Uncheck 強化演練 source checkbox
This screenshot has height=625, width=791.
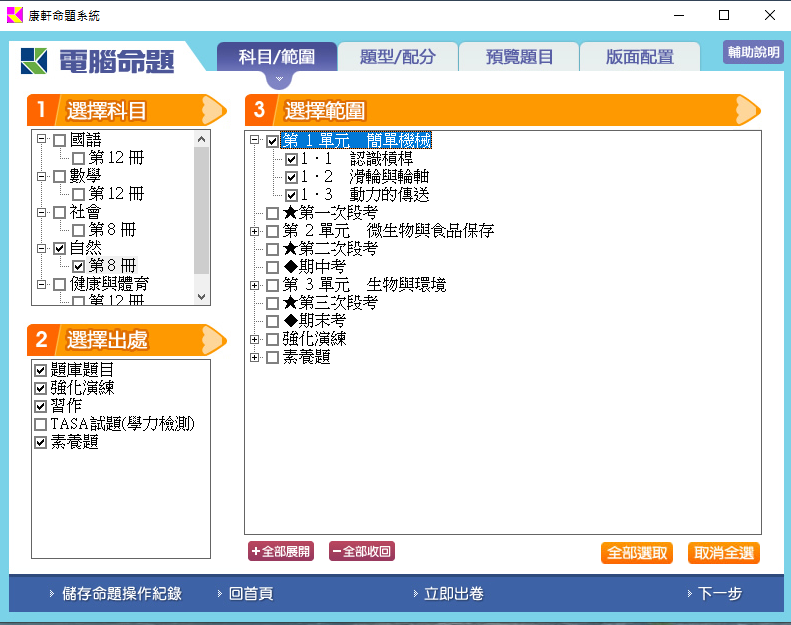41,388
